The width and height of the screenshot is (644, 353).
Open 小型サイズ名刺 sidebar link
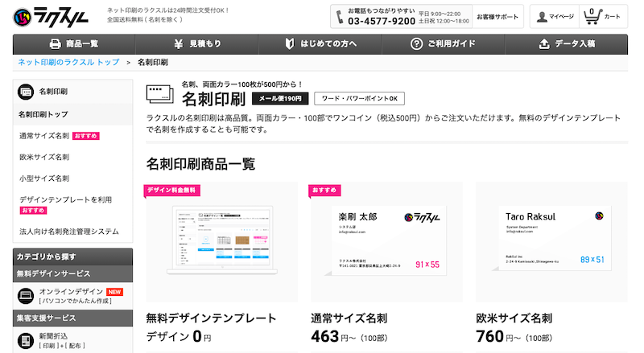[44, 179]
